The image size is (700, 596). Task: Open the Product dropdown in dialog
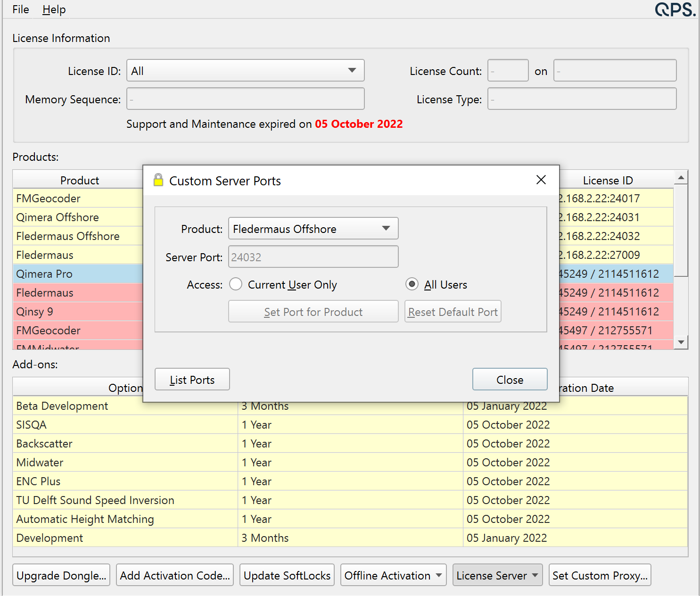(x=313, y=229)
